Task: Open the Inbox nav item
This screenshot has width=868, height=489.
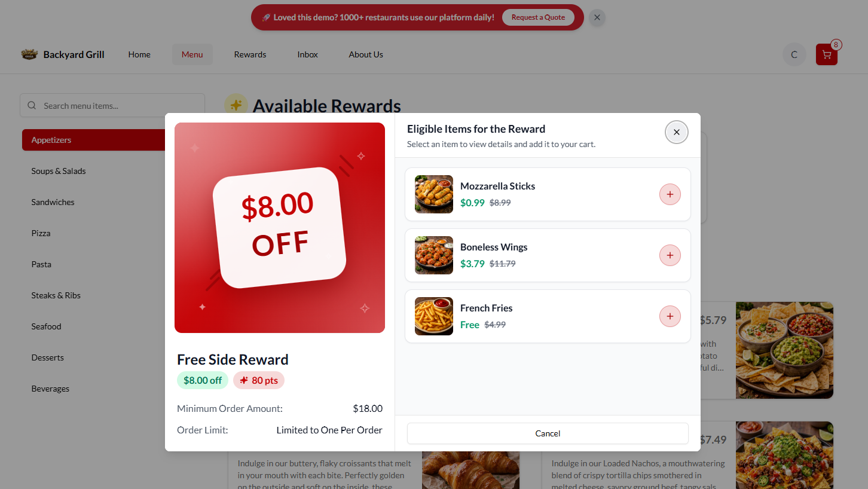Action: click(x=307, y=54)
